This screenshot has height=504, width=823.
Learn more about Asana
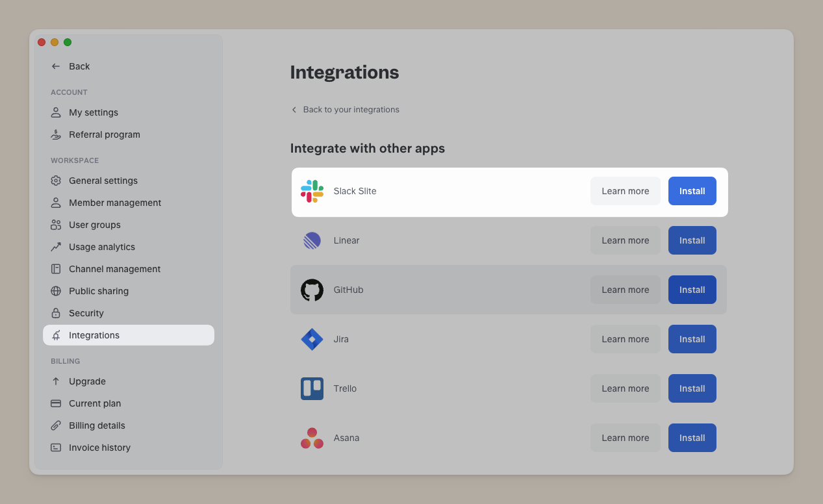(626, 438)
